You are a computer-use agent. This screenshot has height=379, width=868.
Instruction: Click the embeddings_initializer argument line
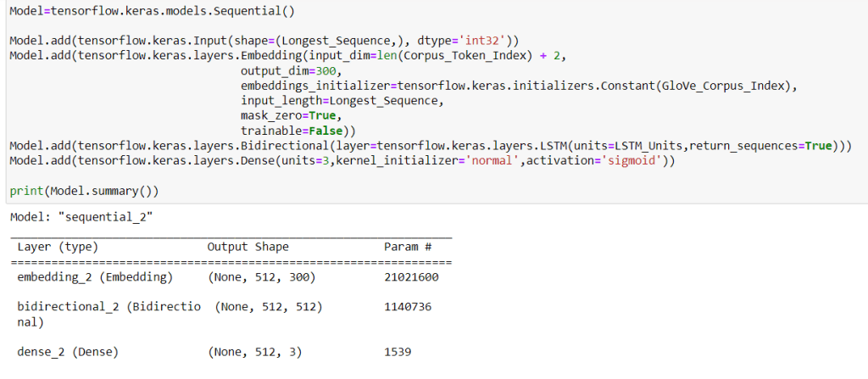pyautogui.click(x=520, y=86)
